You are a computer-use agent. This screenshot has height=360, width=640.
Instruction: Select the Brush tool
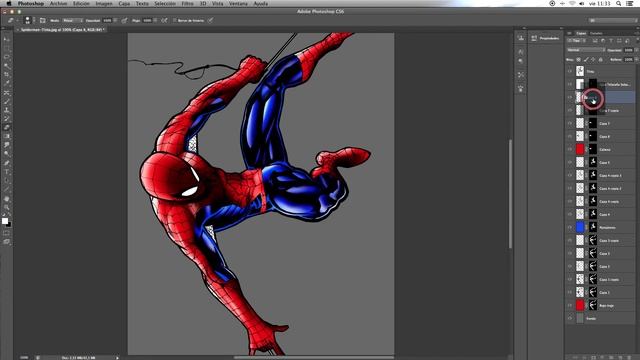[7, 102]
